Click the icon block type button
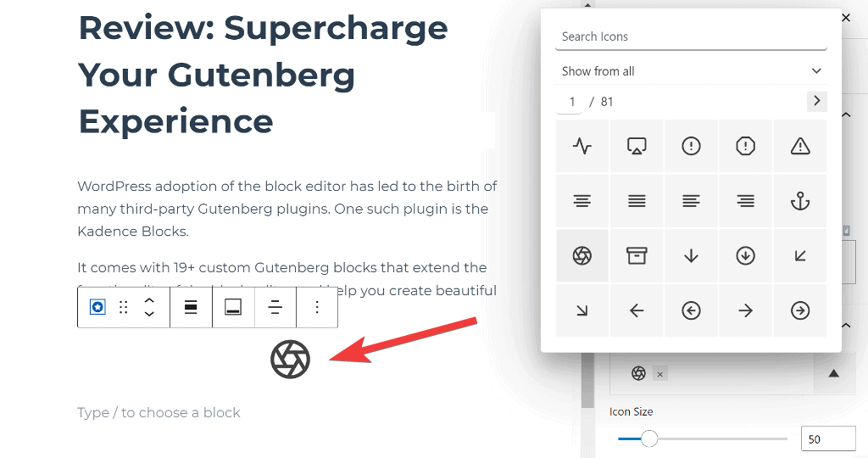 [97, 307]
